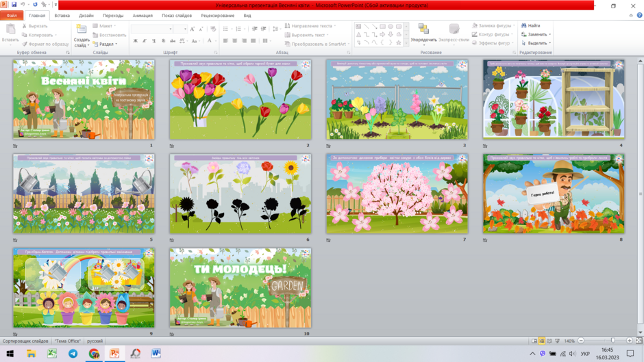Screen dimensions: 644x362
Task: Open the Файл menu button
Action: point(12,16)
